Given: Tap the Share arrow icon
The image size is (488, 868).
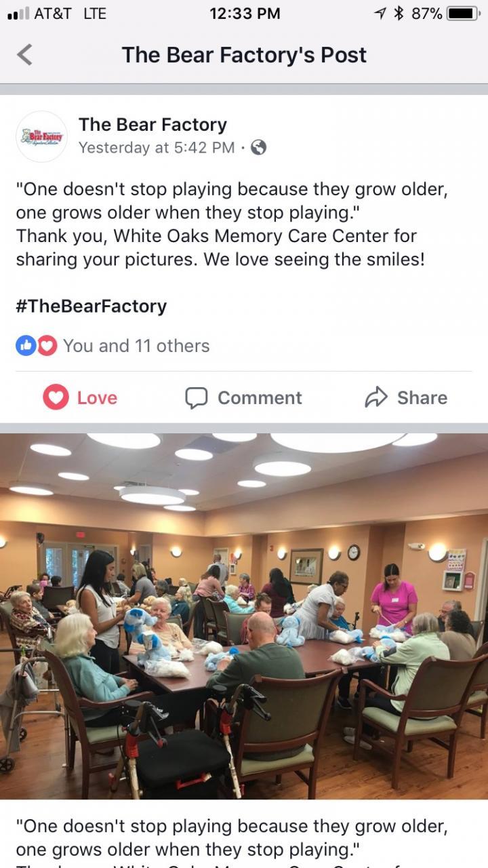Looking at the screenshot, I should point(376,397).
